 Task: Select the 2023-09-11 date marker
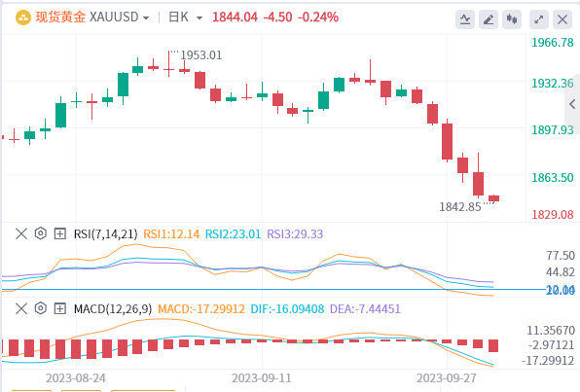[261, 378]
